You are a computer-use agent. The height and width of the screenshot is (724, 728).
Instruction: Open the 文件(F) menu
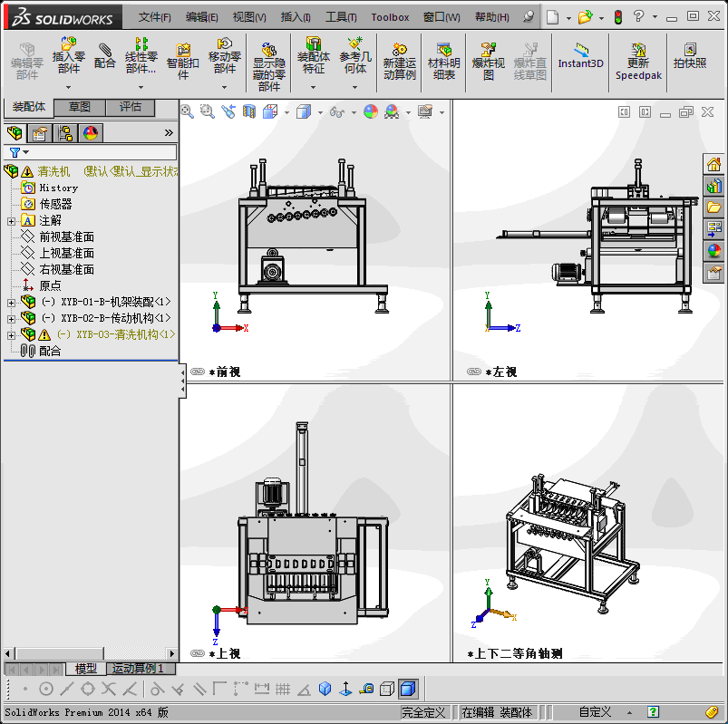[x=155, y=17]
